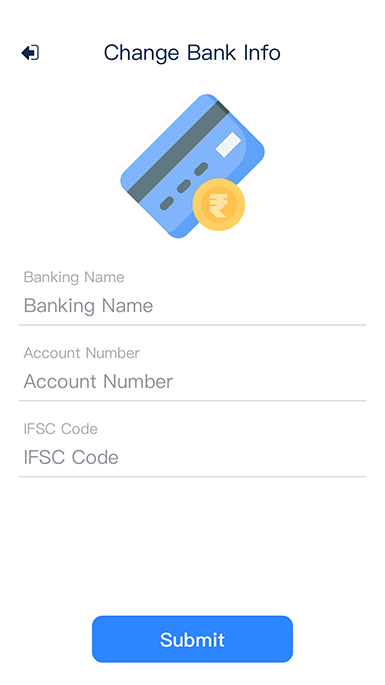The height and width of the screenshot is (685, 385).
Task: Click the underline below Banking Name field
Action: point(192,325)
